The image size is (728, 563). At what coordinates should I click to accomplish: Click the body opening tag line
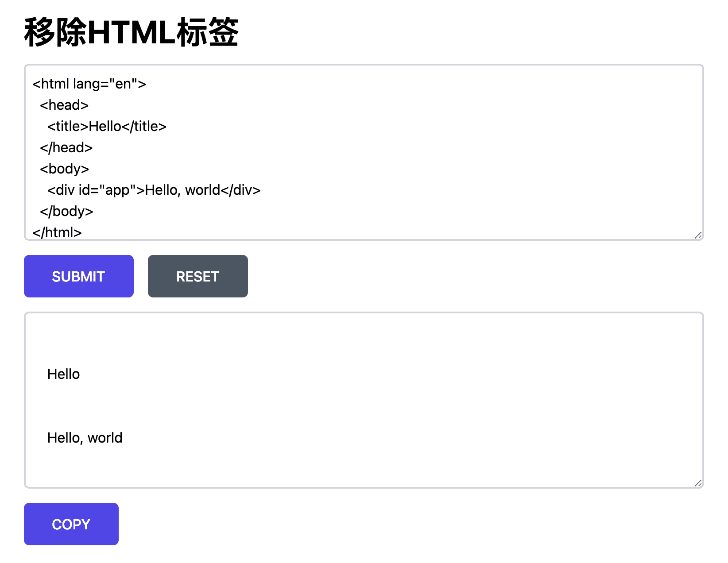64,169
